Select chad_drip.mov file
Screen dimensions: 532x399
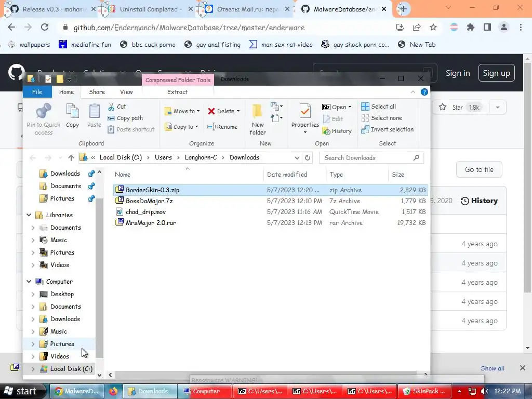point(270,212)
